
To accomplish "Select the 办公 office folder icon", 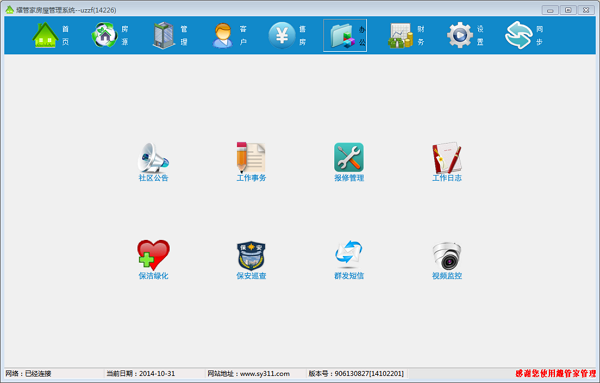I will (342, 36).
